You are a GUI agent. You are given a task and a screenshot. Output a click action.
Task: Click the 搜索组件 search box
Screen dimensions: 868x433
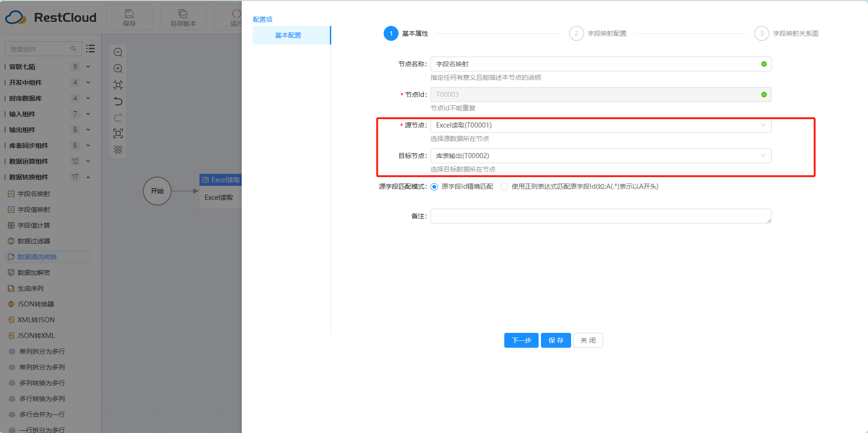coord(43,49)
